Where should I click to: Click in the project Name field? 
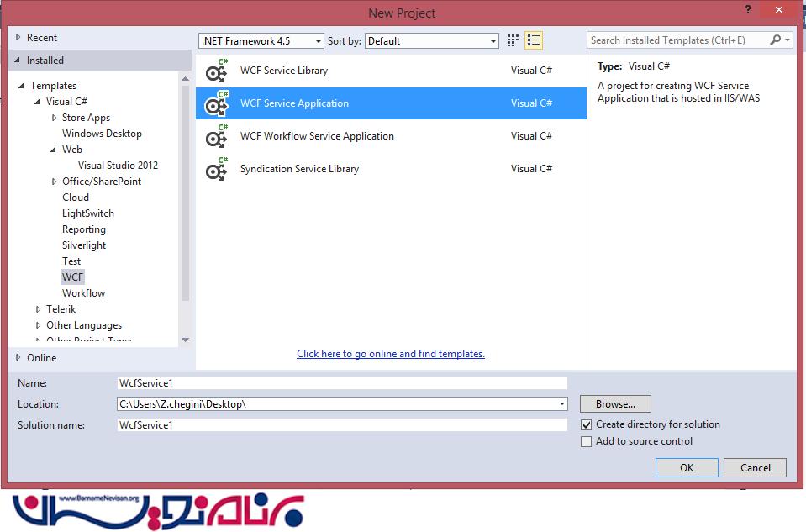point(342,383)
